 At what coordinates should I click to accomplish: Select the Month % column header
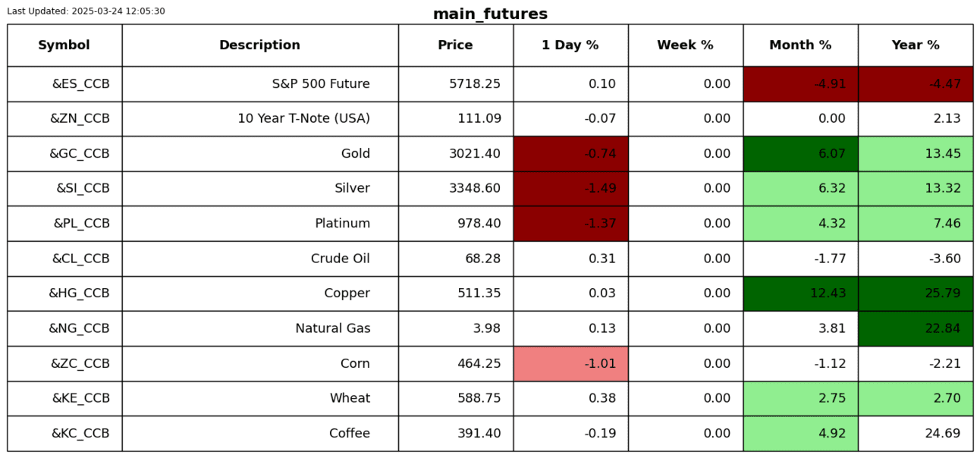(800, 45)
